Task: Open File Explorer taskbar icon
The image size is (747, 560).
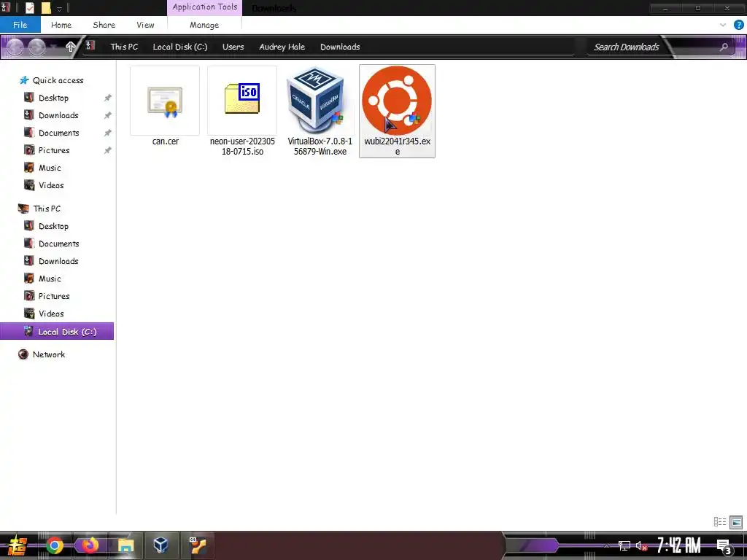Action: (125, 545)
